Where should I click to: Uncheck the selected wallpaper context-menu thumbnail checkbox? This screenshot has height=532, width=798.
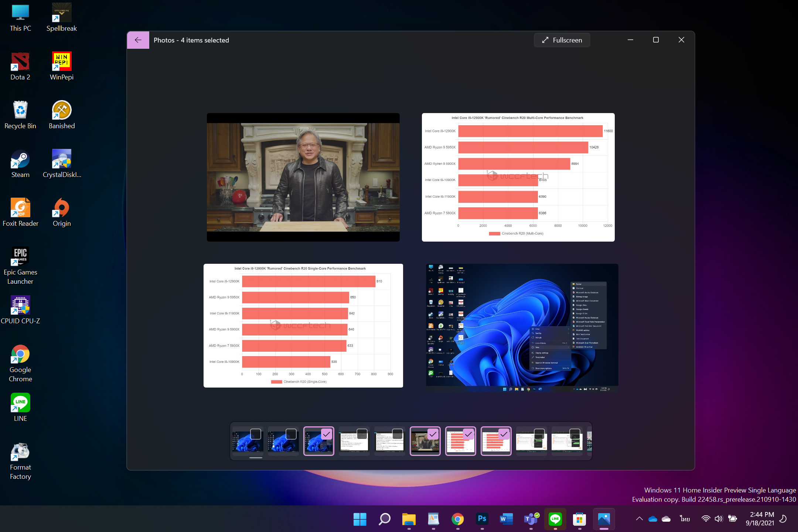pos(326,434)
